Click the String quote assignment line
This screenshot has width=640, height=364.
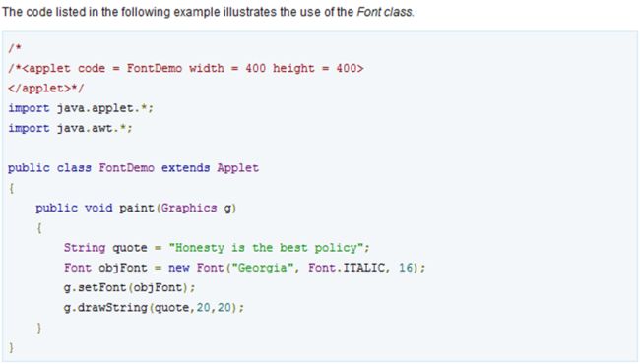(x=217, y=248)
